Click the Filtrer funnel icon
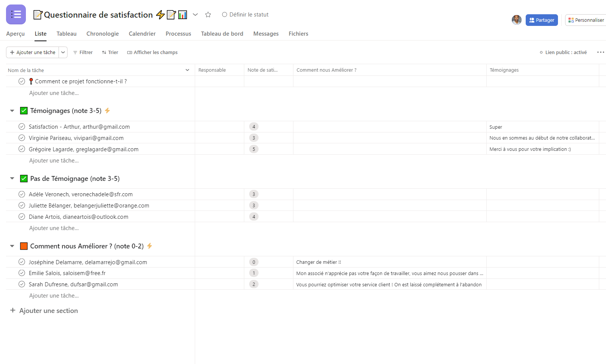Viewport: 606px width, 364px height. (x=76, y=52)
